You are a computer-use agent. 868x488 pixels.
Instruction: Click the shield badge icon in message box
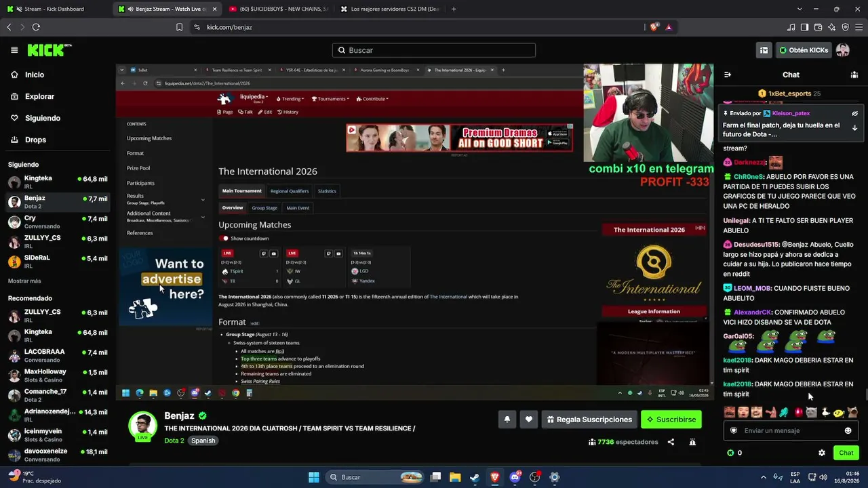pyautogui.click(x=734, y=430)
